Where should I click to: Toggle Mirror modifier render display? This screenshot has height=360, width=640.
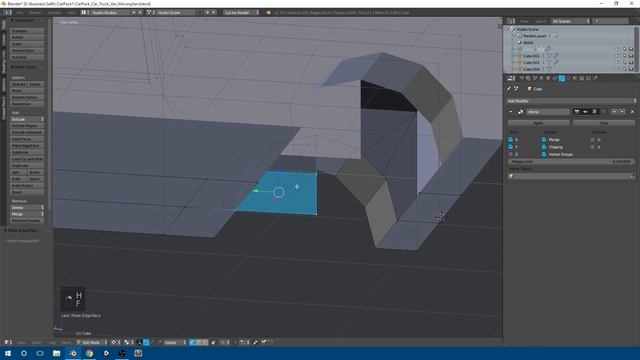click(x=577, y=111)
